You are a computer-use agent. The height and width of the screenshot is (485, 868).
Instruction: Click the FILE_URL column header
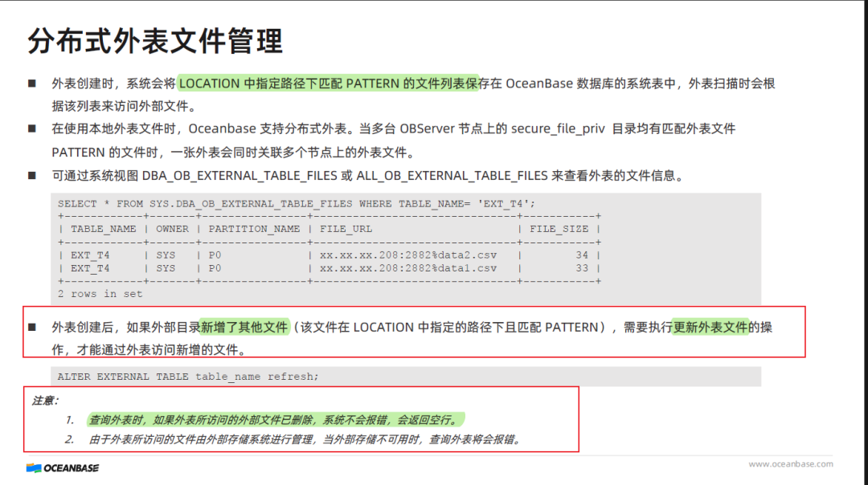346,229
